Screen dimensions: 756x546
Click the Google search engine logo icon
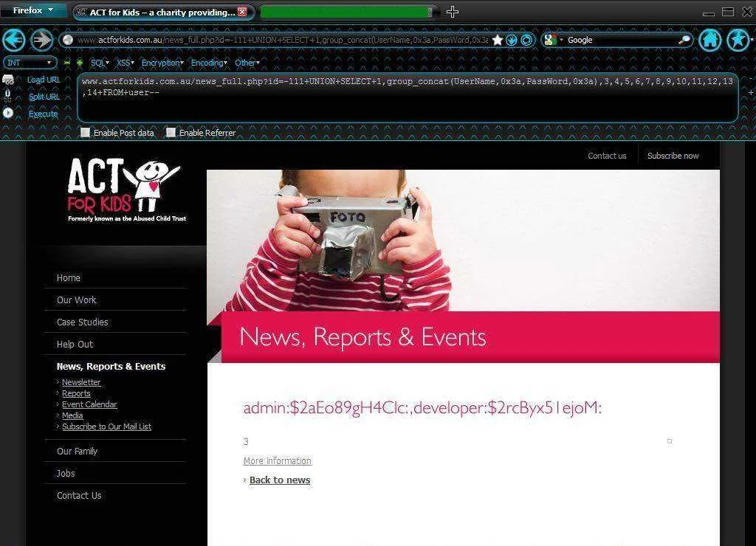tap(550, 40)
